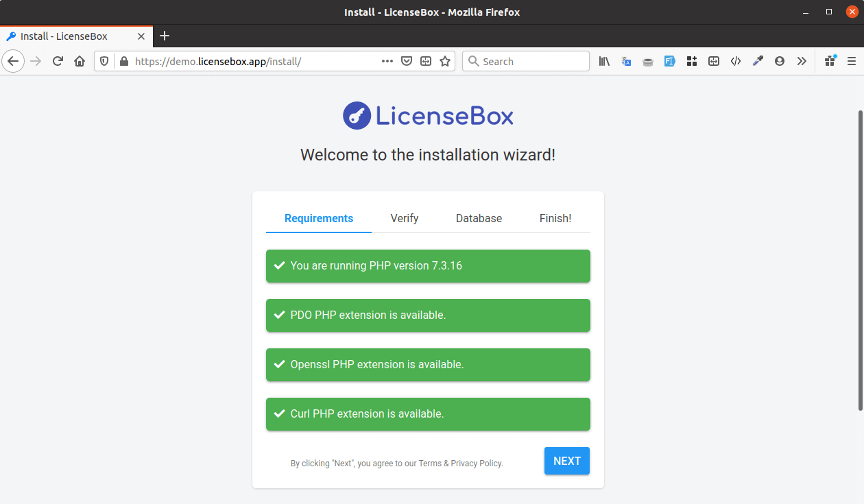Click the Firefox account avatar icon
The height and width of the screenshot is (504, 864).
click(x=780, y=61)
